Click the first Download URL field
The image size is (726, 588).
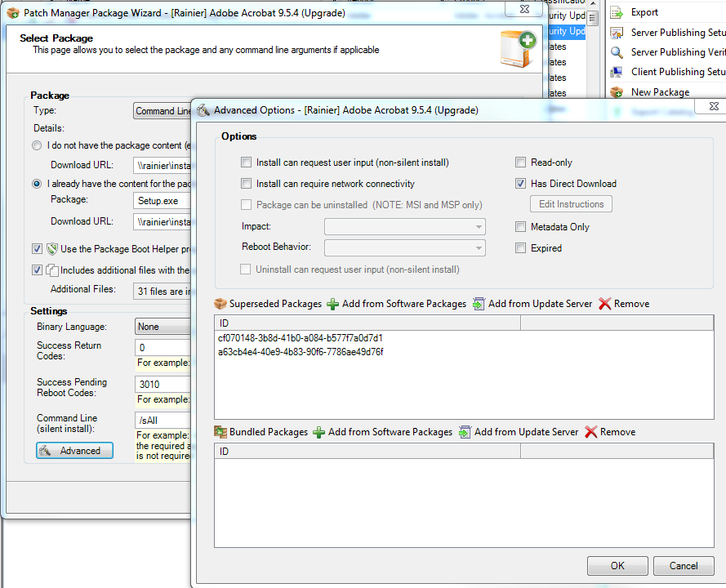(x=163, y=165)
